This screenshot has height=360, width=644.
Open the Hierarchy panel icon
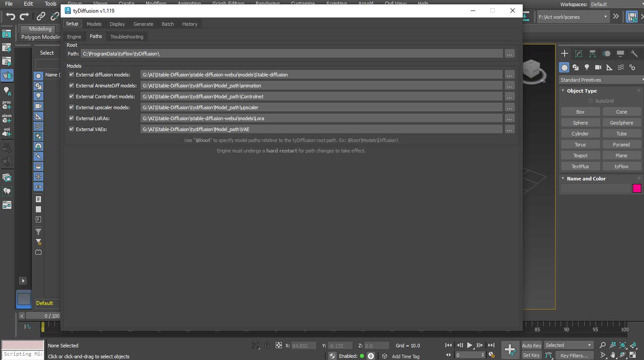pyautogui.click(x=592, y=53)
